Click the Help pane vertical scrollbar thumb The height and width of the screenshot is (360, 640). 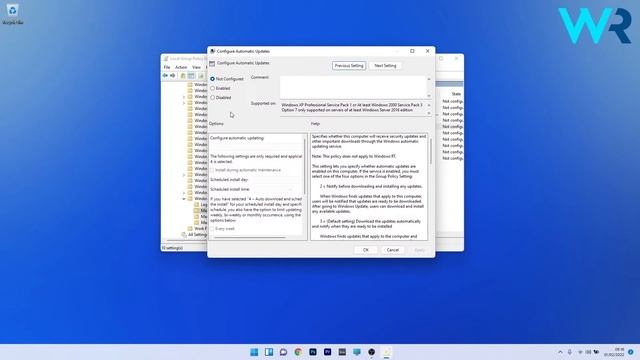430,151
